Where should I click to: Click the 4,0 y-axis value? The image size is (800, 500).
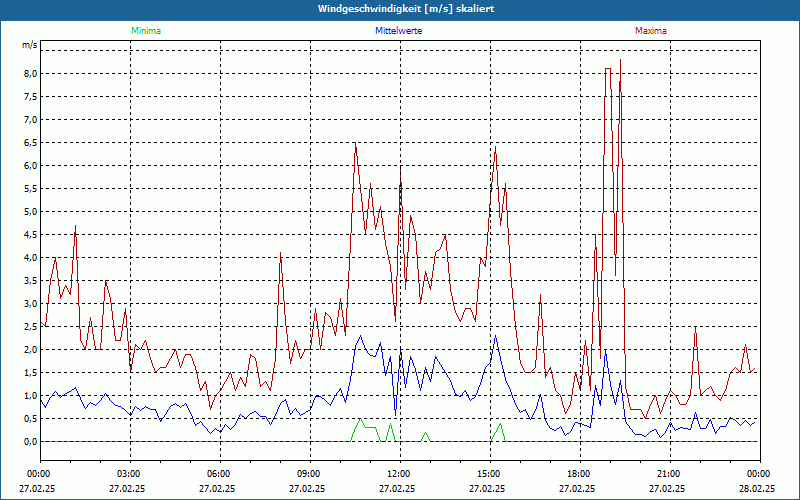pyautogui.click(x=31, y=258)
